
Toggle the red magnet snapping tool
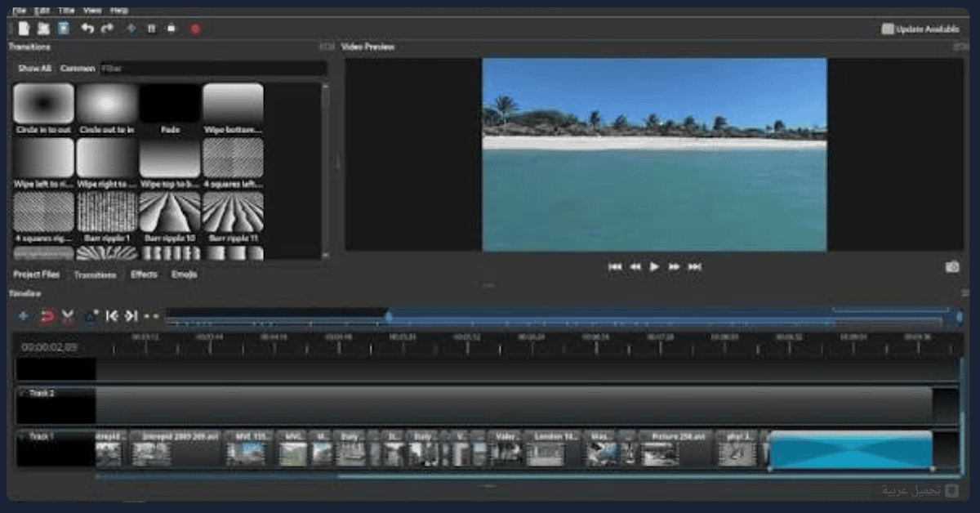pyautogui.click(x=47, y=315)
